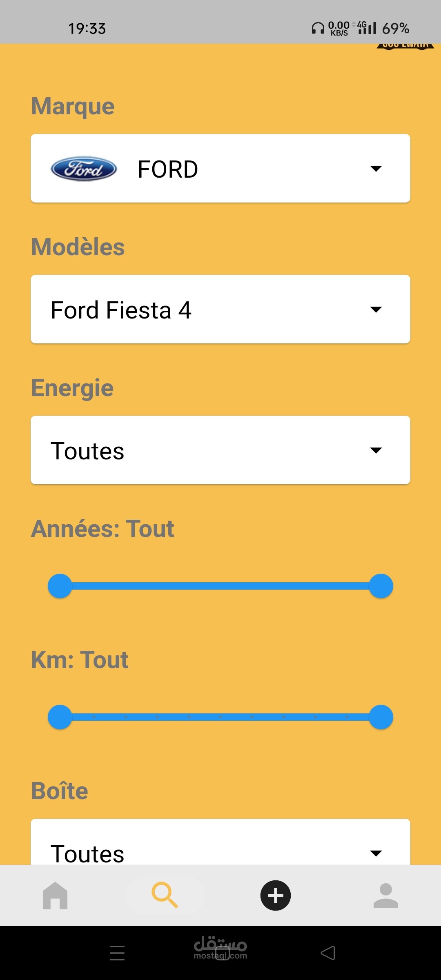Tap the headphones status bar icon
441x980 pixels.
point(318,28)
